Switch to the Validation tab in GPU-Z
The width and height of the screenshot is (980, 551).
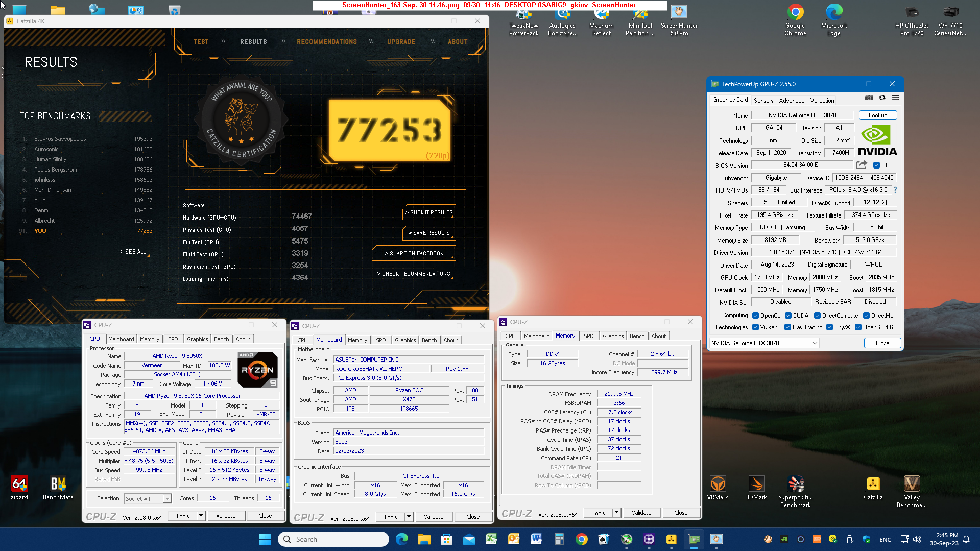click(x=822, y=101)
